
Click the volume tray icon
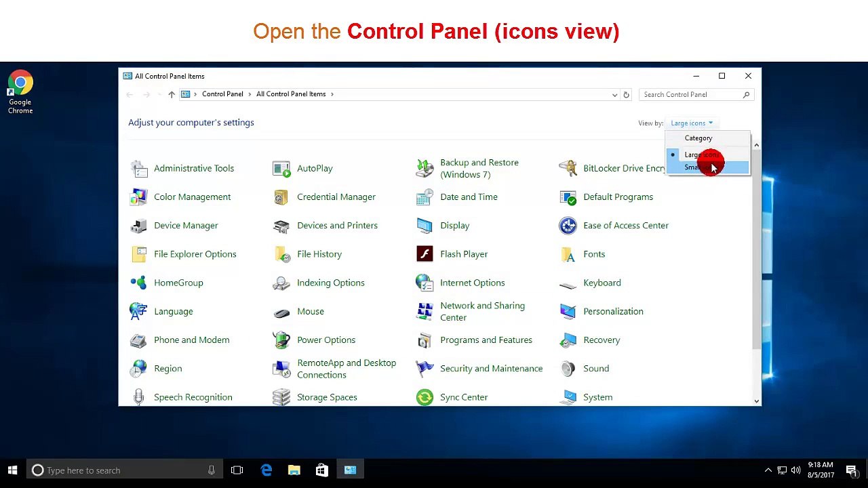[x=795, y=470]
